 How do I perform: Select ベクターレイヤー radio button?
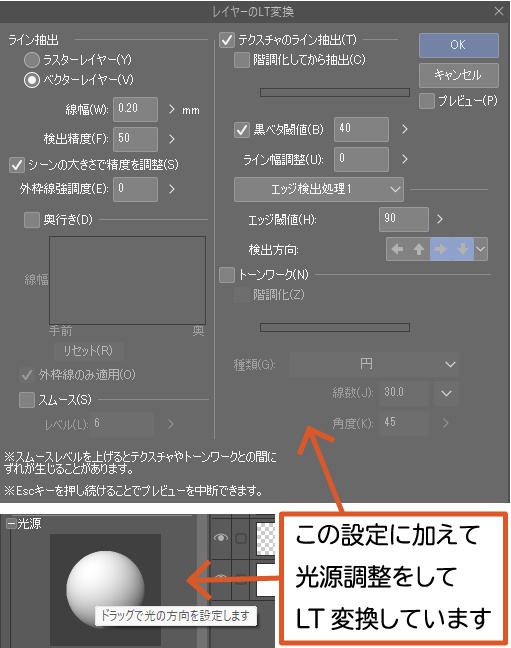click(32, 80)
